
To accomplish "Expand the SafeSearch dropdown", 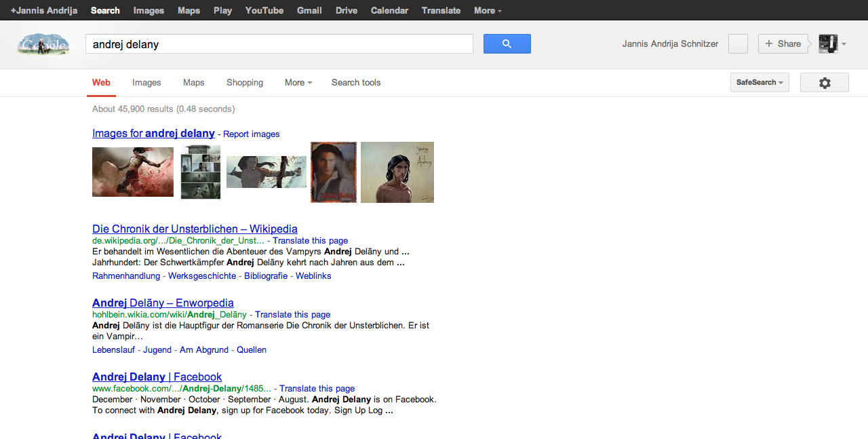I will (x=759, y=83).
